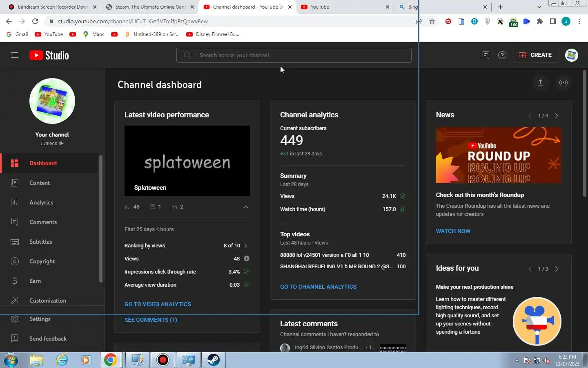The image size is (588, 368).
Task: Click the upload videos arrow icon
Action: (x=540, y=83)
